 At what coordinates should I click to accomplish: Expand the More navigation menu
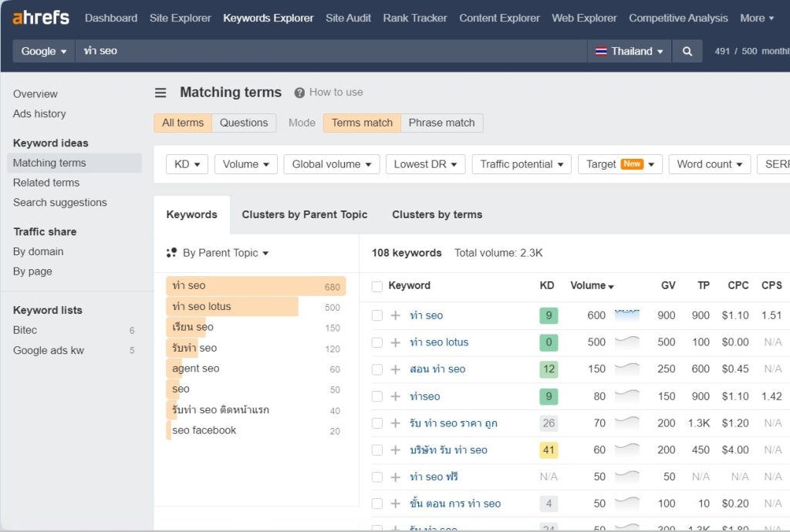point(757,19)
